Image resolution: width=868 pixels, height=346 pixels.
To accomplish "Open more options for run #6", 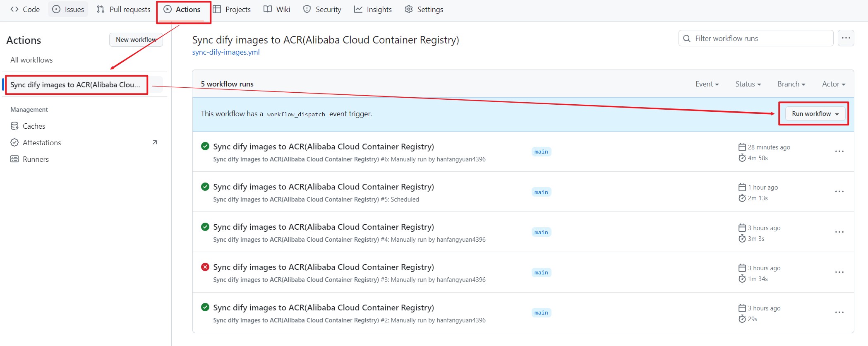I will (x=839, y=151).
